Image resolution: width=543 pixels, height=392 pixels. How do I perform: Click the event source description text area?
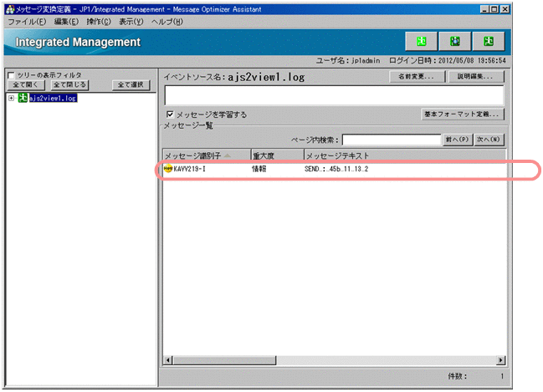(x=334, y=95)
